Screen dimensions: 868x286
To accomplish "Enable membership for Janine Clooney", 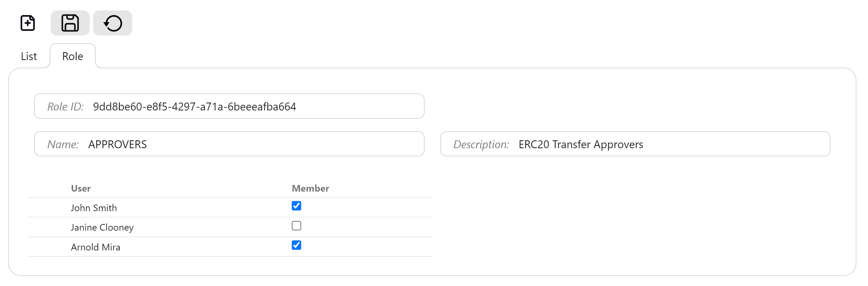I will (x=296, y=225).
